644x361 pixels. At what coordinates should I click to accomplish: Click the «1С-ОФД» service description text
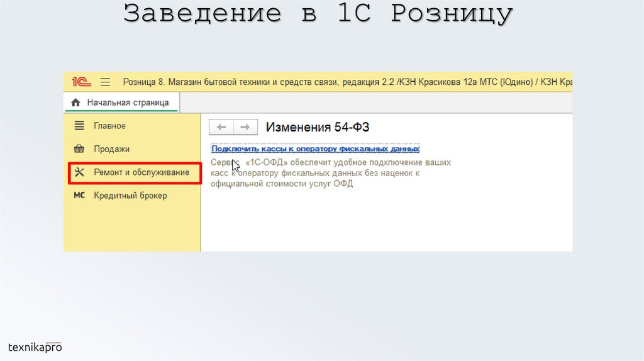(x=331, y=173)
